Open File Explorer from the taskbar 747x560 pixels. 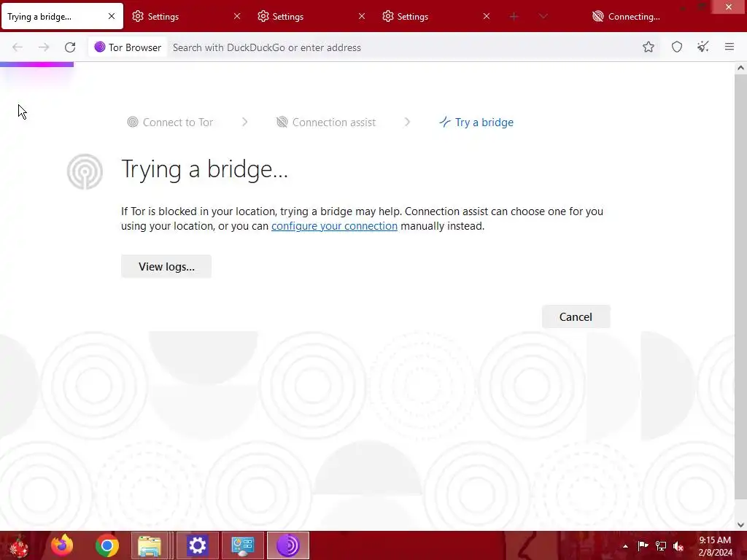click(150, 545)
